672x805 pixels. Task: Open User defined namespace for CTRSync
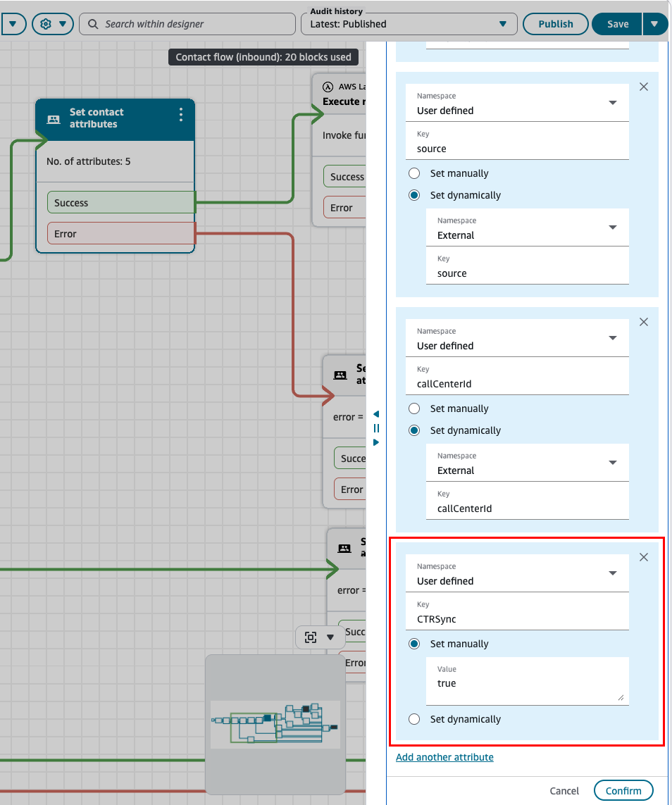pyautogui.click(x=517, y=573)
